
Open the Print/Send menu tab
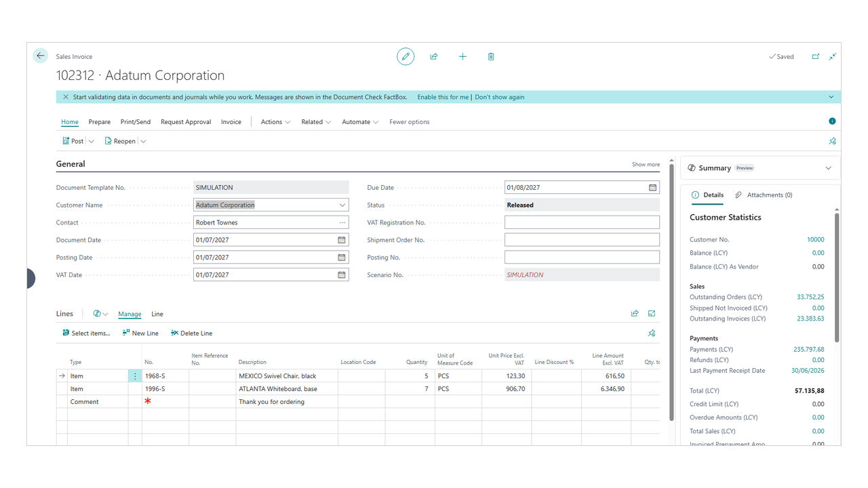click(x=136, y=122)
